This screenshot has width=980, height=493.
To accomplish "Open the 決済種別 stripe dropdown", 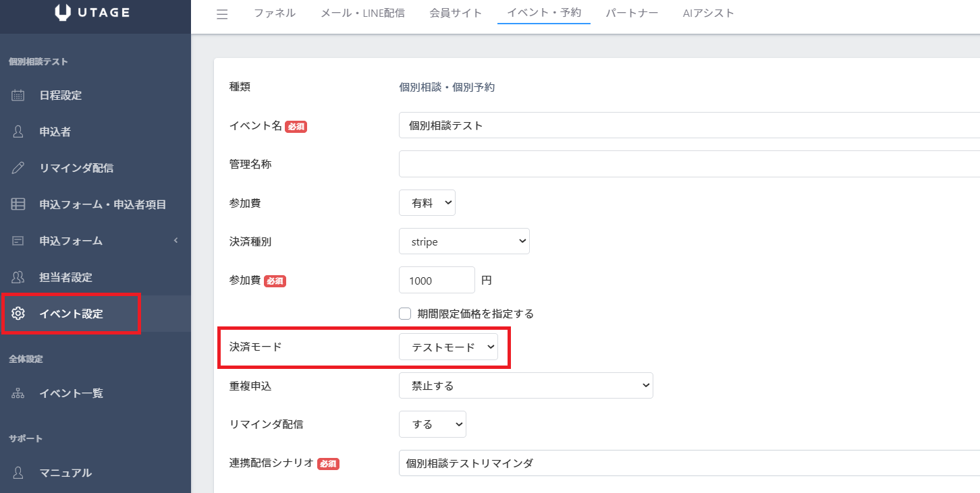I will tap(464, 241).
